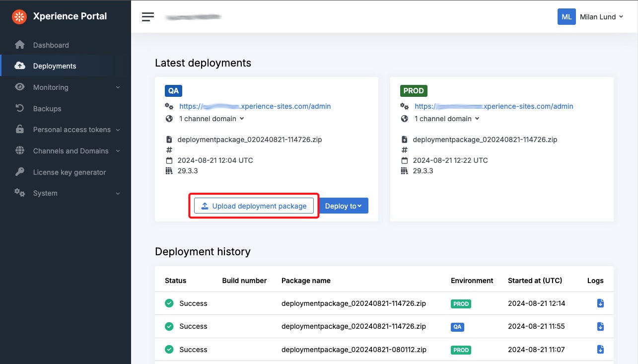Screen dimensions: 638x364
Task: Click the Dashboard home icon
Action: 20,45
